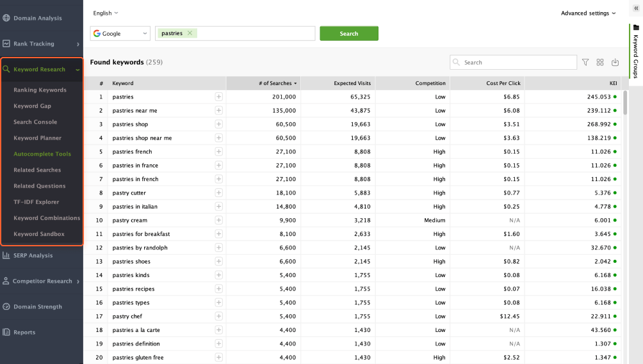Click the grid columns layout icon
The image size is (643, 364).
tap(600, 63)
